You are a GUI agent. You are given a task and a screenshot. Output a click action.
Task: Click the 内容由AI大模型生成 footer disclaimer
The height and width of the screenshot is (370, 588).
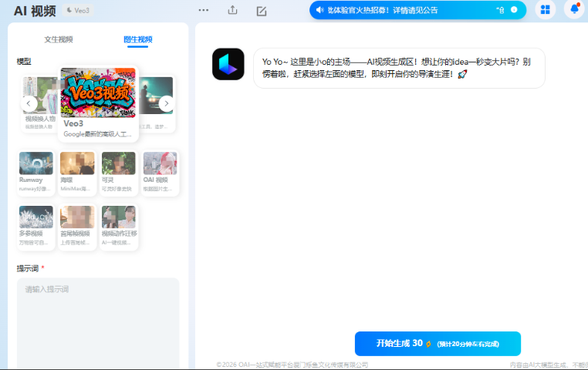click(549, 365)
